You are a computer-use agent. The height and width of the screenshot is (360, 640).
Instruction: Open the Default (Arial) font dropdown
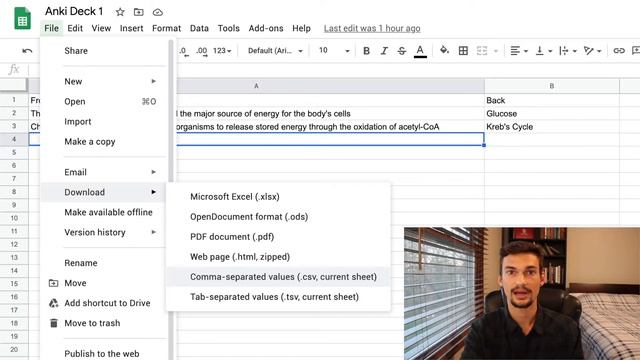pos(275,51)
